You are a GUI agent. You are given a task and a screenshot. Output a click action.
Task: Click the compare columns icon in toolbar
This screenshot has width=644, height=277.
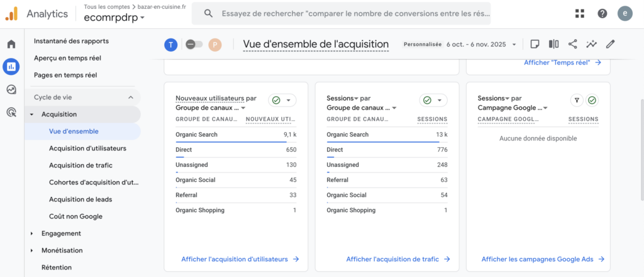tap(553, 44)
